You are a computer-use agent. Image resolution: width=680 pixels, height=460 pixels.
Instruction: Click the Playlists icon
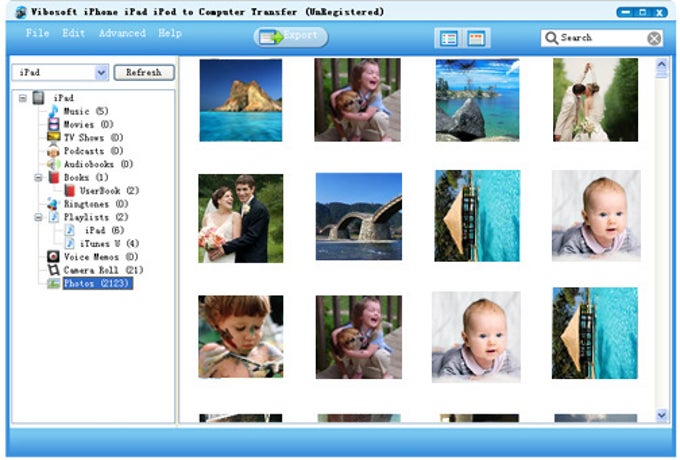pyautogui.click(x=53, y=217)
